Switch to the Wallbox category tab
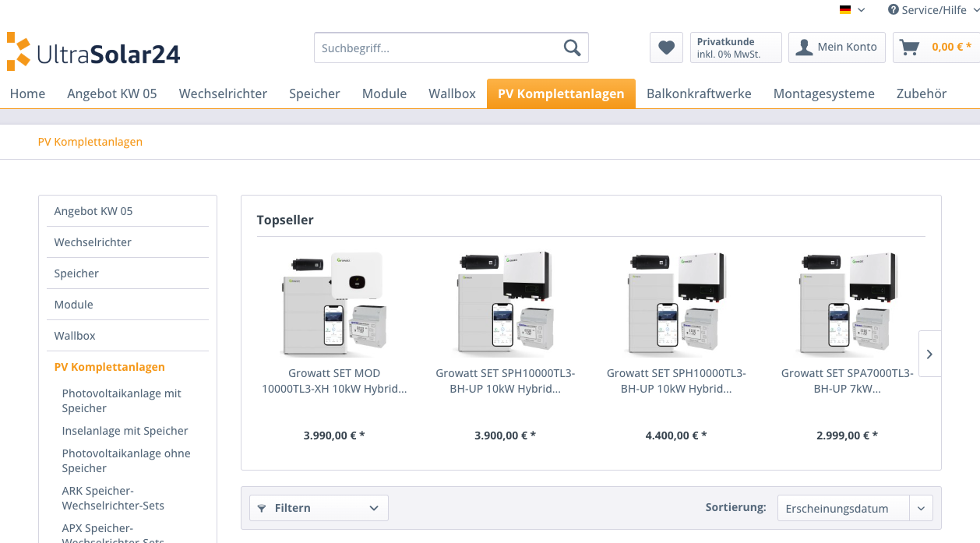This screenshot has height=543, width=980. point(452,93)
